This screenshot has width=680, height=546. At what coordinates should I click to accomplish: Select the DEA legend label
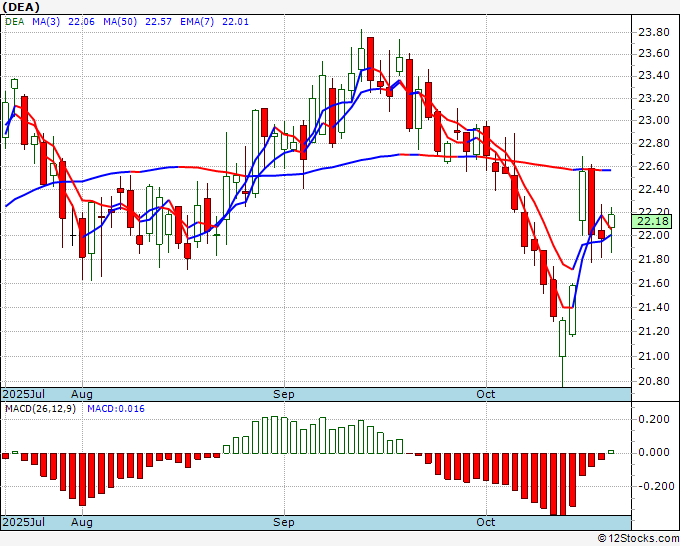pos(15,22)
